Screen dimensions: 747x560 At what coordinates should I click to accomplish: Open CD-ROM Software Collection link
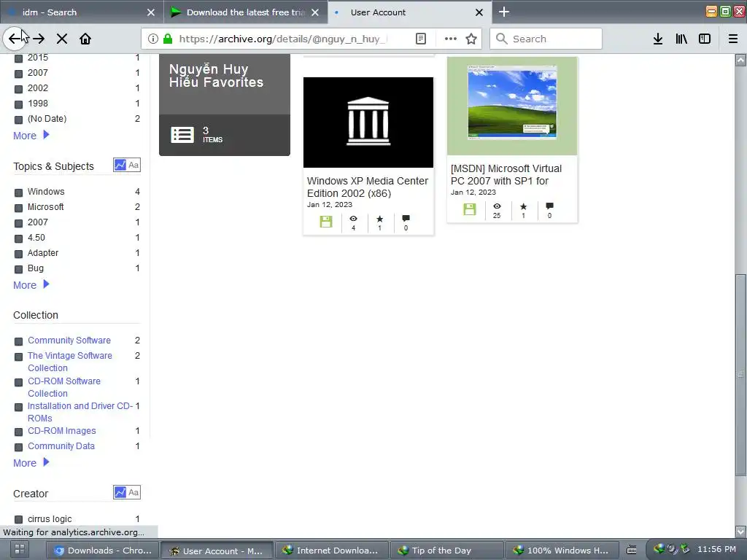pyautogui.click(x=64, y=387)
